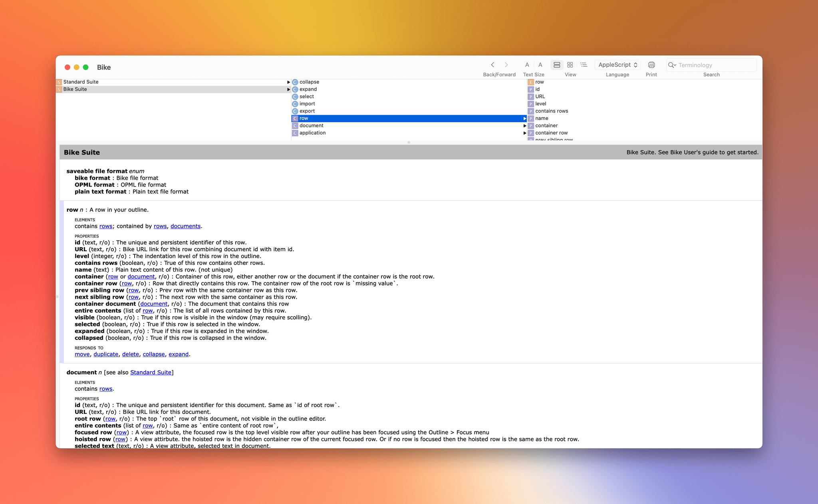Open the rows link after 'contains' in row elements

tap(106, 226)
